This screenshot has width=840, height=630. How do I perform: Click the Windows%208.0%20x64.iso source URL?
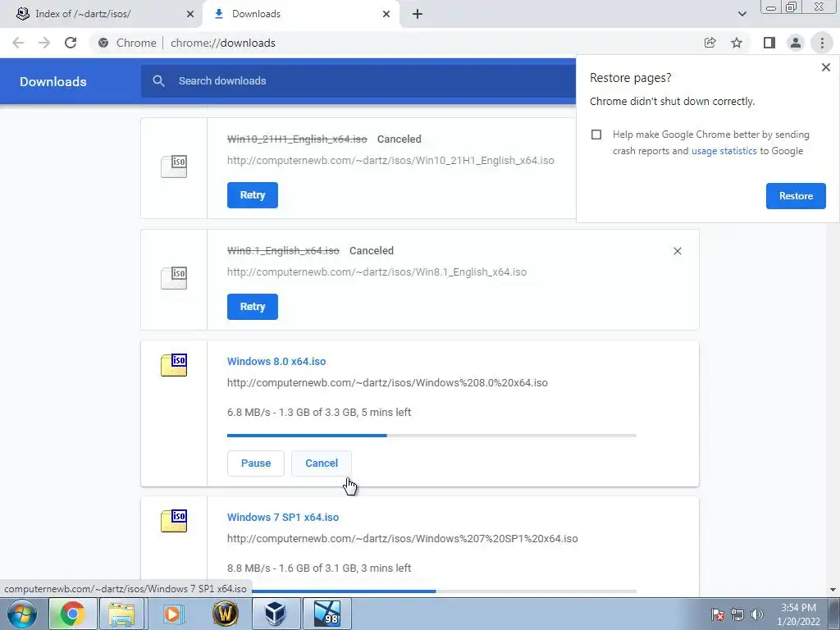[387, 382]
